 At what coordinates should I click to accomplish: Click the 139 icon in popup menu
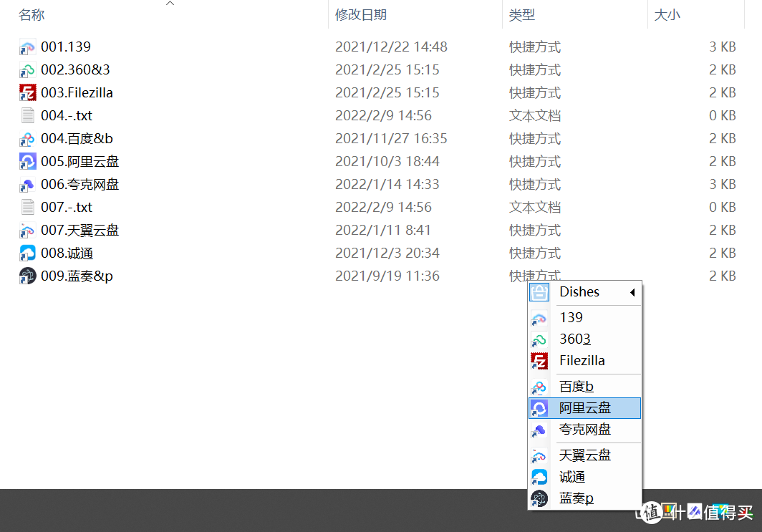pyautogui.click(x=539, y=318)
